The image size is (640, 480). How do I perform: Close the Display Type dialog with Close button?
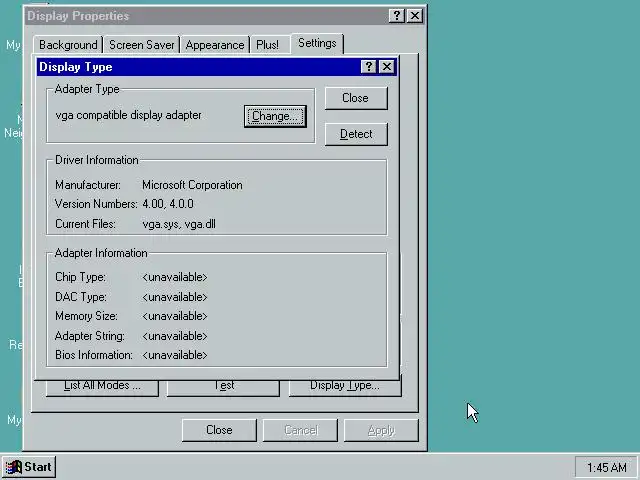pyautogui.click(x=356, y=98)
